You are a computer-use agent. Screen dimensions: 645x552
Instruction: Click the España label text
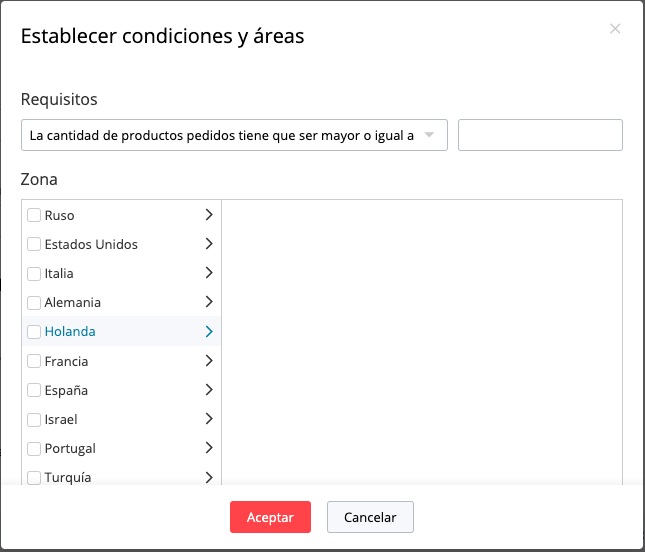(x=66, y=390)
